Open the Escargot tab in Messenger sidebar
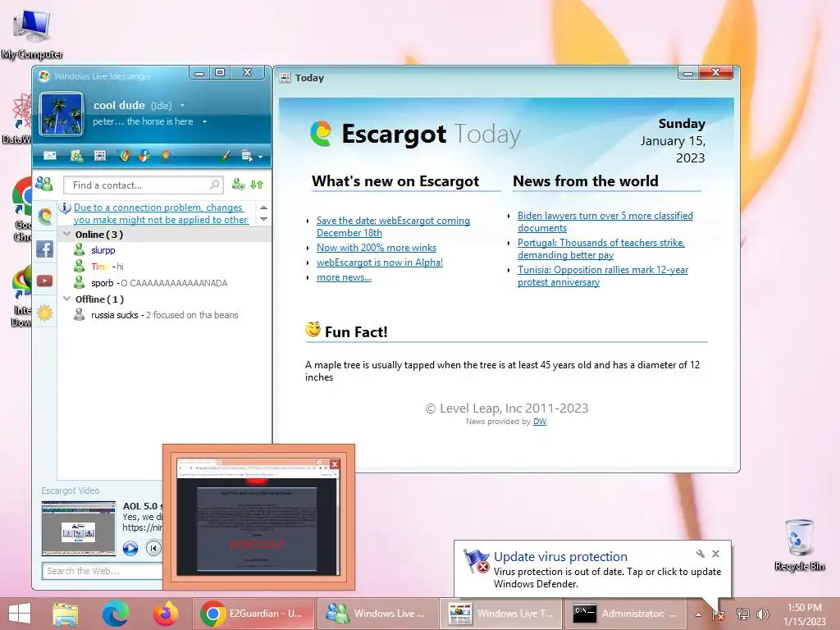The height and width of the screenshot is (630, 840). click(x=45, y=216)
